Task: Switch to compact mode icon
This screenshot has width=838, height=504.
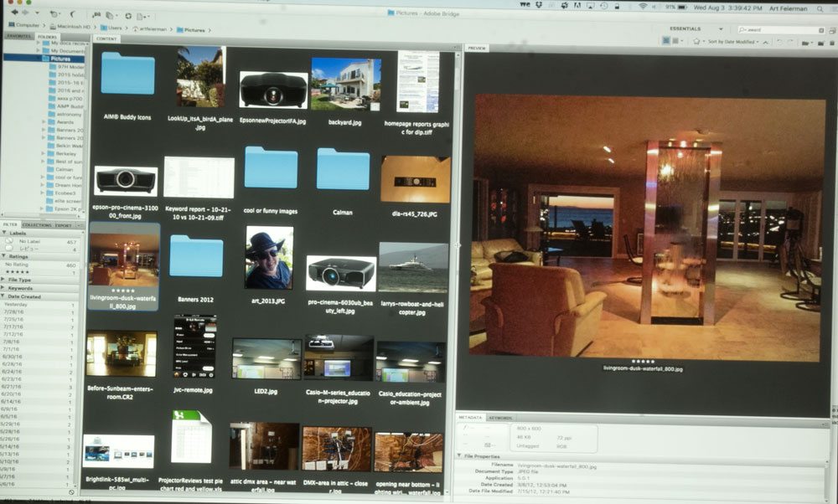Action: pyautogui.click(x=831, y=31)
